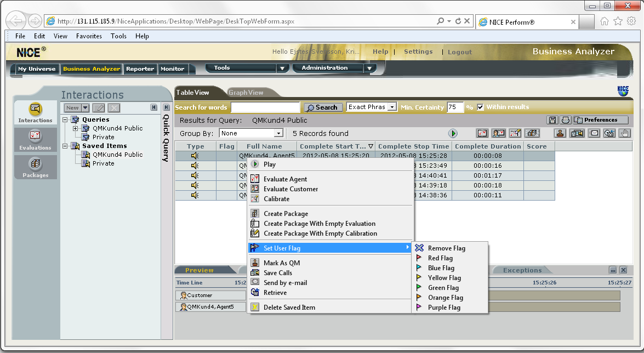Click the Logout link
Screen dimensions: 644x353
pyautogui.click(x=459, y=52)
